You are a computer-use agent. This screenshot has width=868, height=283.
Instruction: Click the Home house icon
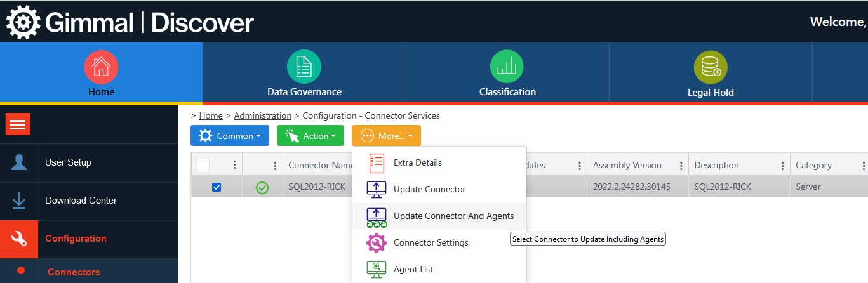101,67
